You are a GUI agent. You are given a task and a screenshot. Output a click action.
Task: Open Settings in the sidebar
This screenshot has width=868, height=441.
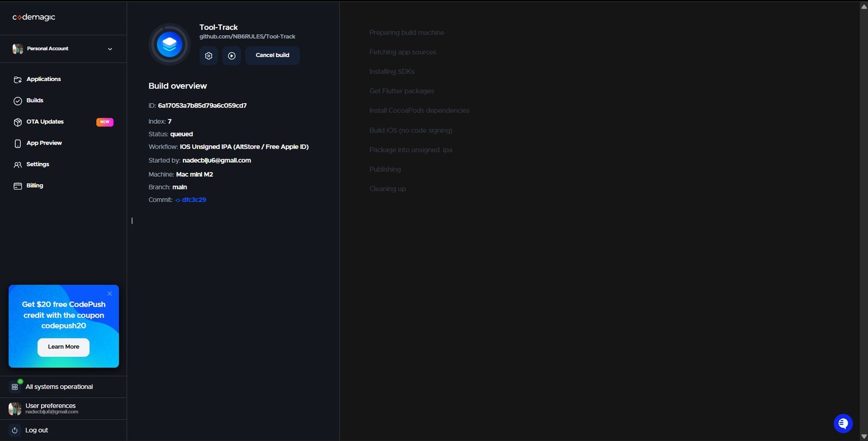[37, 165]
